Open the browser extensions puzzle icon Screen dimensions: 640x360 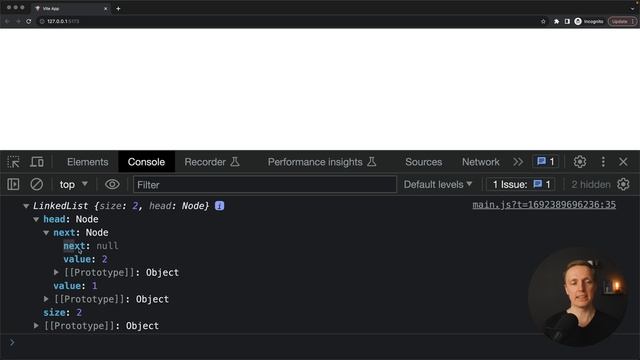click(556, 21)
